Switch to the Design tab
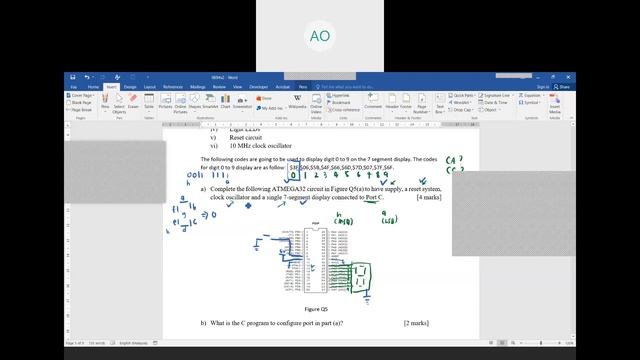The image size is (640, 360). pyautogui.click(x=130, y=87)
